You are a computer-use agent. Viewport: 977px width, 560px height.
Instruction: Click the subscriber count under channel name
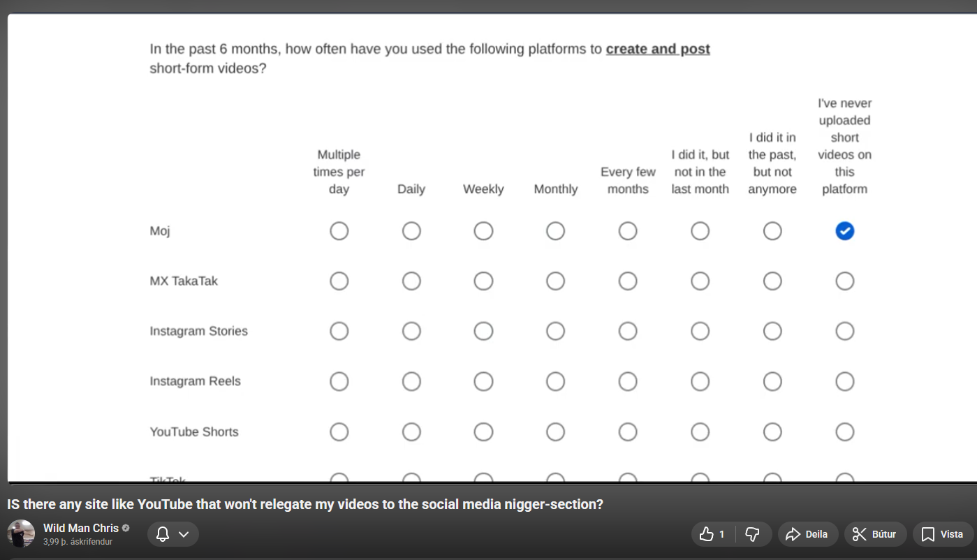pyautogui.click(x=78, y=542)
